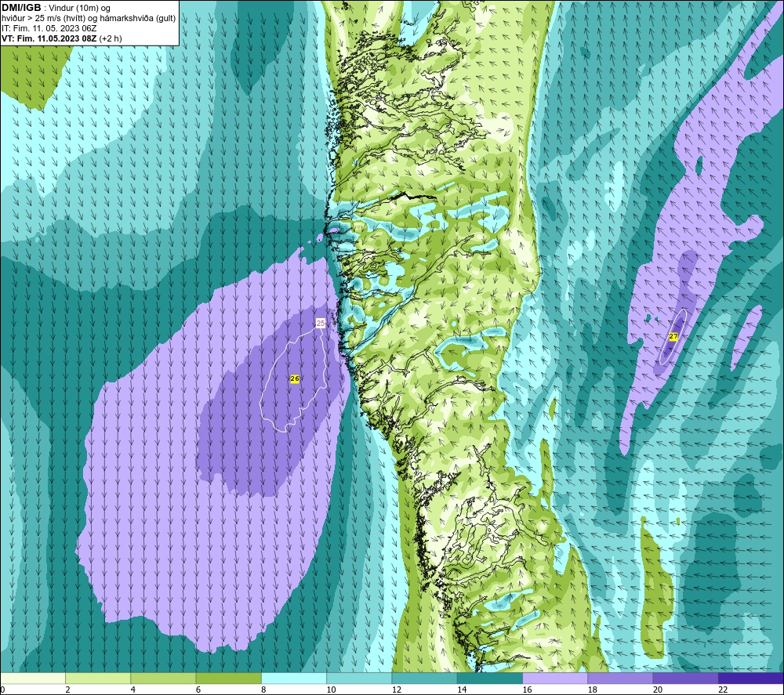Click the initial time line 'IT: Fim. 11. 05. 2023 06Z'
This screenshot has width=784, height=695.
pyautogui.click(x=49, y=28)
